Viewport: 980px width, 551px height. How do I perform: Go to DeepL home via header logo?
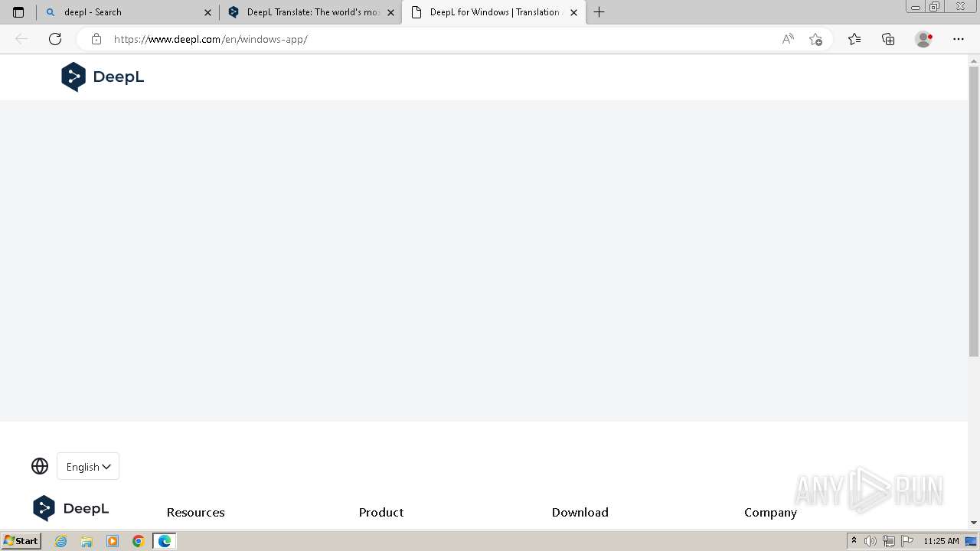pos(103,77)
